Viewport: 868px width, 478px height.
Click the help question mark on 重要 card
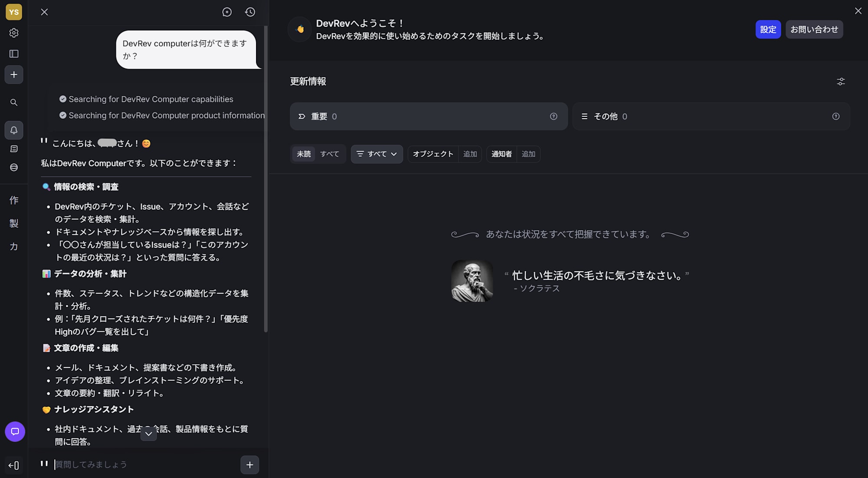click(553, 116)
